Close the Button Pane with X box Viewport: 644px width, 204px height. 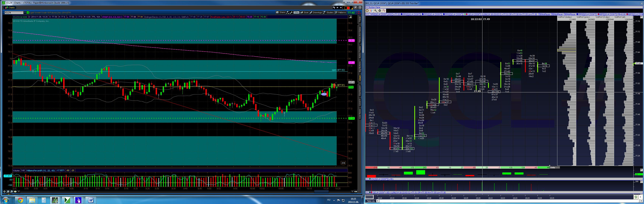point(367,8)
